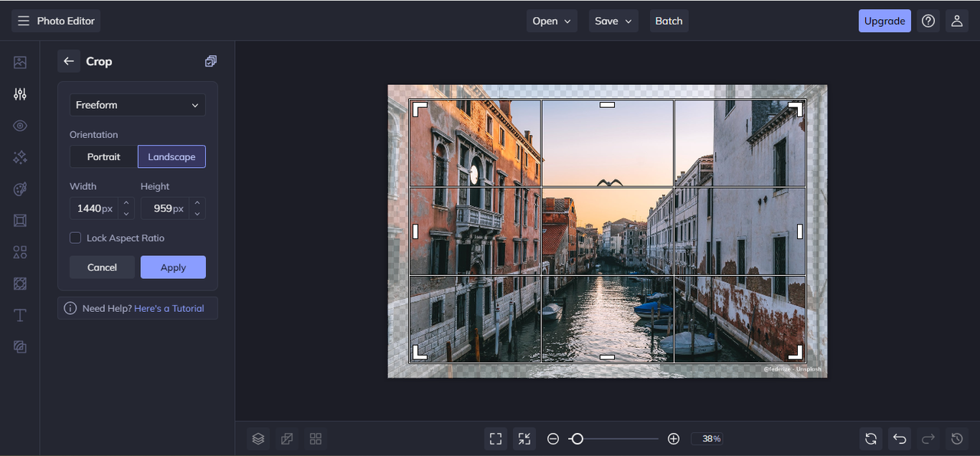Image resolution: width=980 pixels, height=456 pixels.
Task: Select the Edit tools sliders icon
Action: tap(19, 93)
